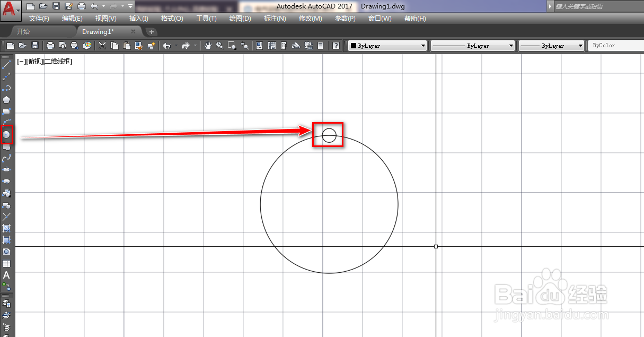Click the Insert Block tool
Viewport: 644px width, 337px height.
click(x=6, y=193)
